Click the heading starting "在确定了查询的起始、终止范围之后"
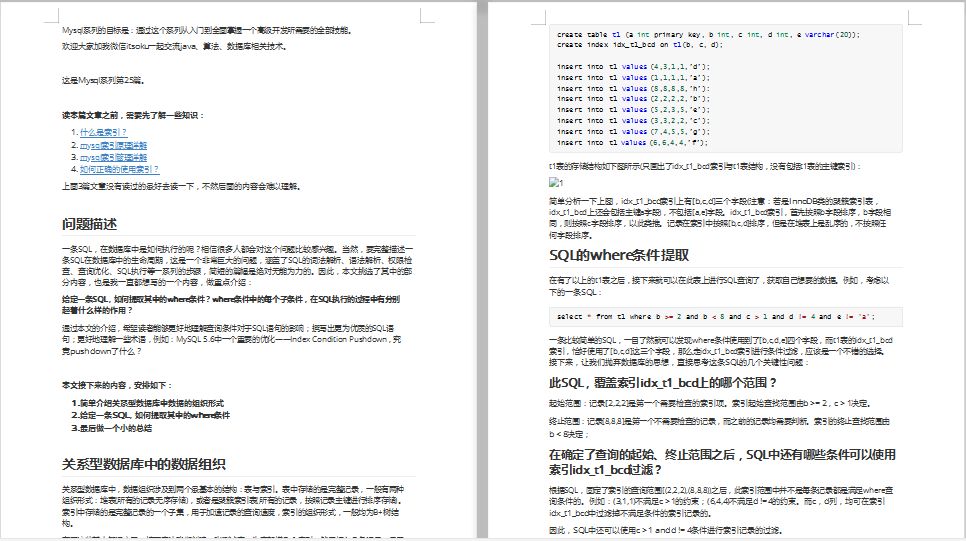This screenshot has width=966, height=541. [722, 462]
